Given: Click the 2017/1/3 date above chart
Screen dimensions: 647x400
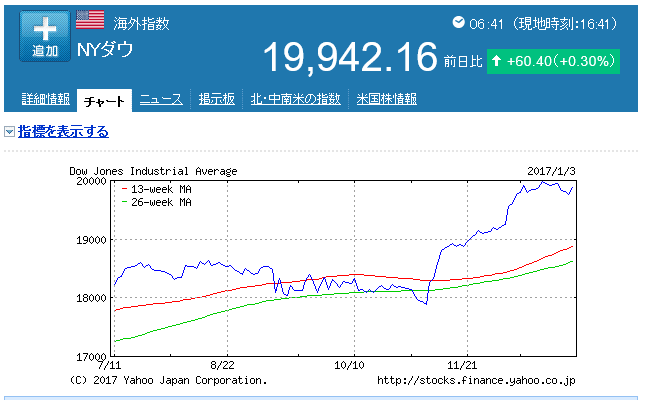Looking at the screenshot, I should pyautogui.click(x=551, y=171).
